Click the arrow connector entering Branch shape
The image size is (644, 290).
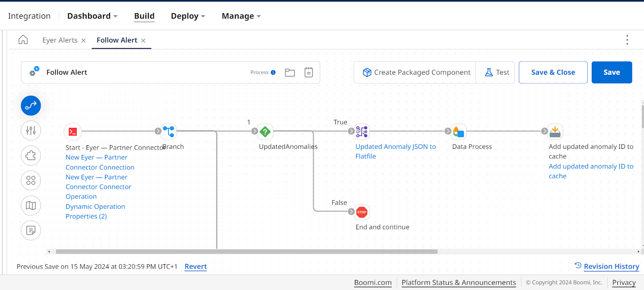click(158, 131)
